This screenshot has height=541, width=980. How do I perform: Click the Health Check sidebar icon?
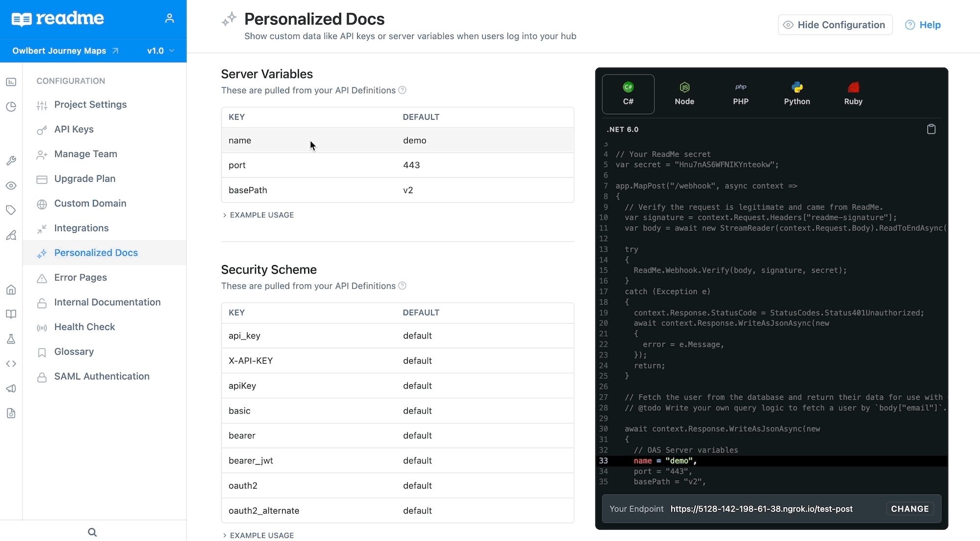tap(42, 327)
